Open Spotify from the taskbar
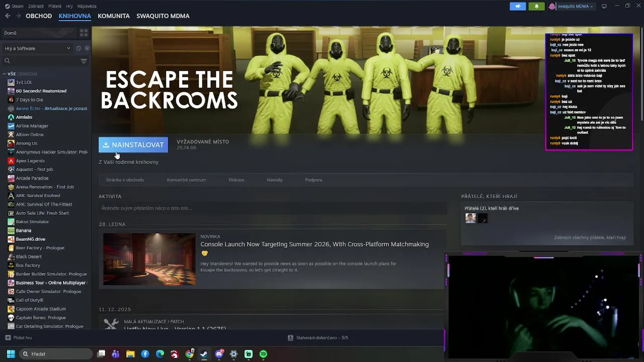644x362 pixels. click(263, 354)
